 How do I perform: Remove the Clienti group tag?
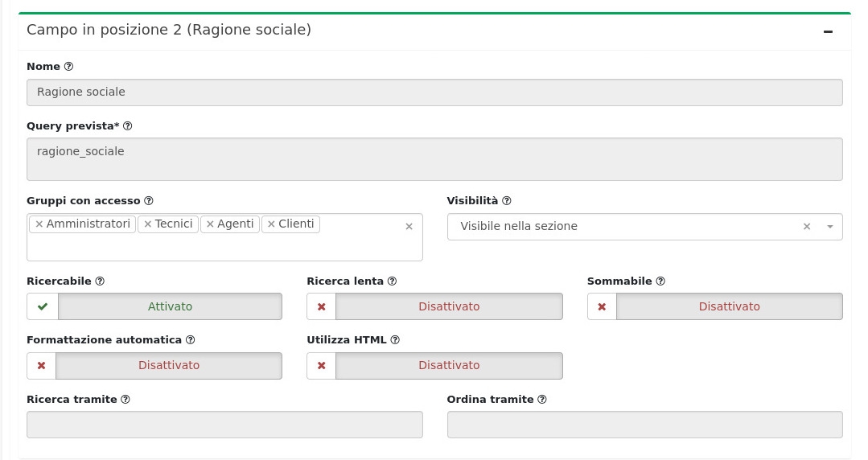click(x=271, y=224)
